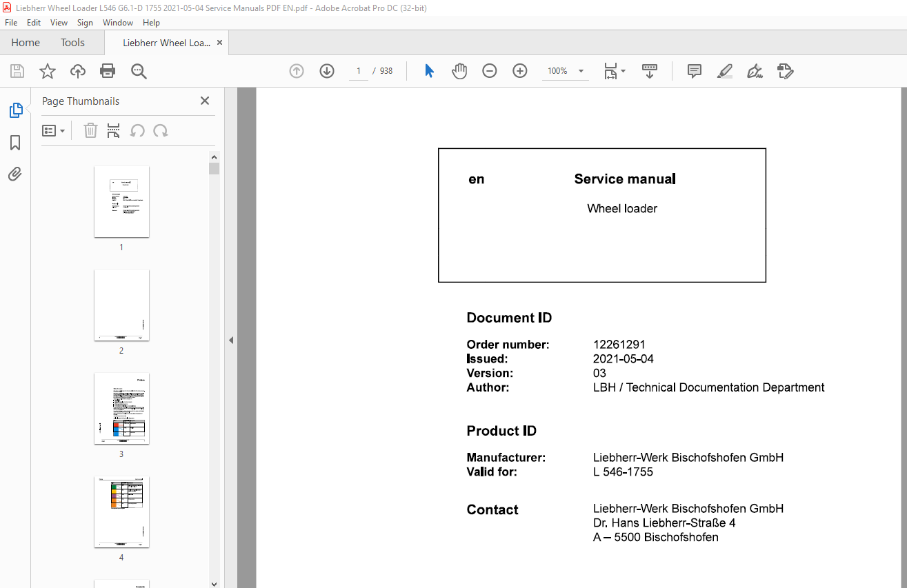Screen dimensions: 907x588
Task: Switch to the Tools tab
Action: click(72, 43)
